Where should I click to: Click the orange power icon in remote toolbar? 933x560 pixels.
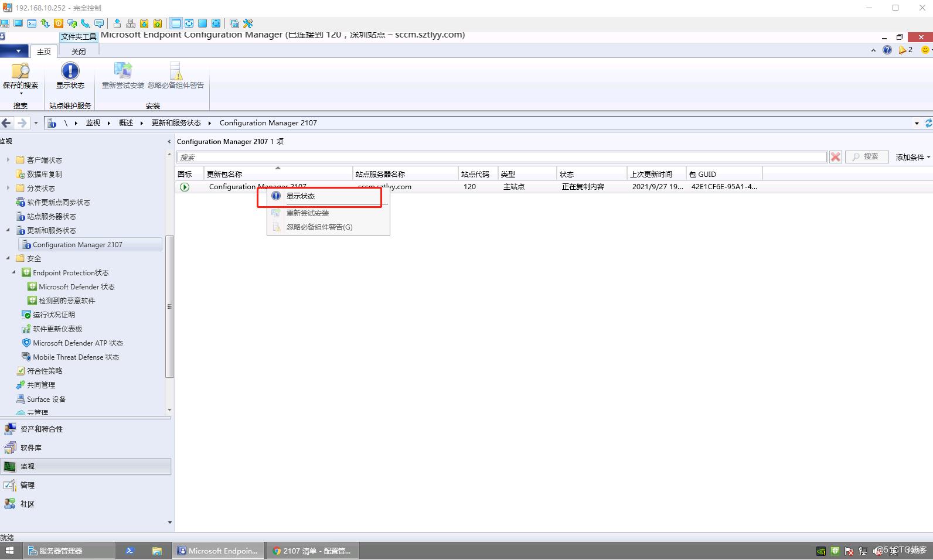click(x=59, y=23)
